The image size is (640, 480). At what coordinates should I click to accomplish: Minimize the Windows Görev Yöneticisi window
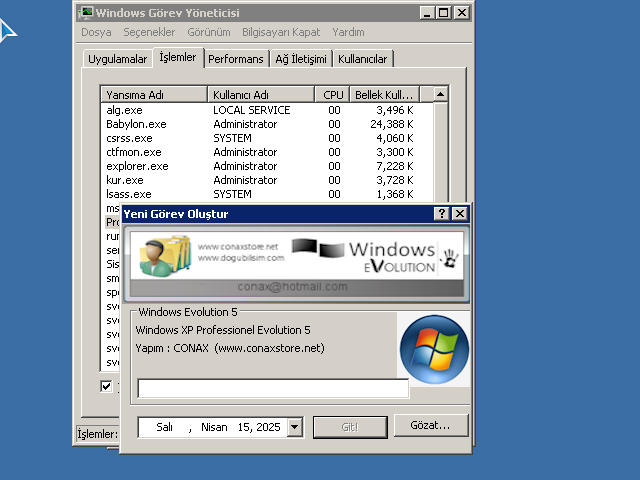[x=427, y=13]
